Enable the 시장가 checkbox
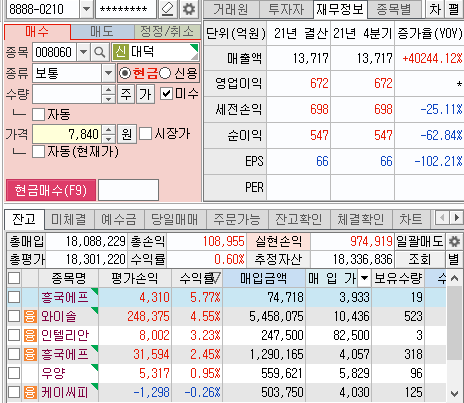Screen dimensions: 464x403 pyautogui.click(x=145, y=134)
